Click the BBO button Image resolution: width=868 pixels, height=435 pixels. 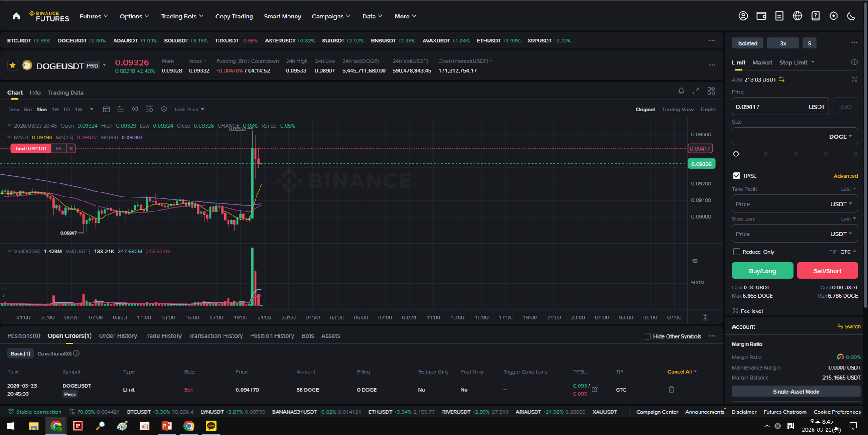pos(845,107)
